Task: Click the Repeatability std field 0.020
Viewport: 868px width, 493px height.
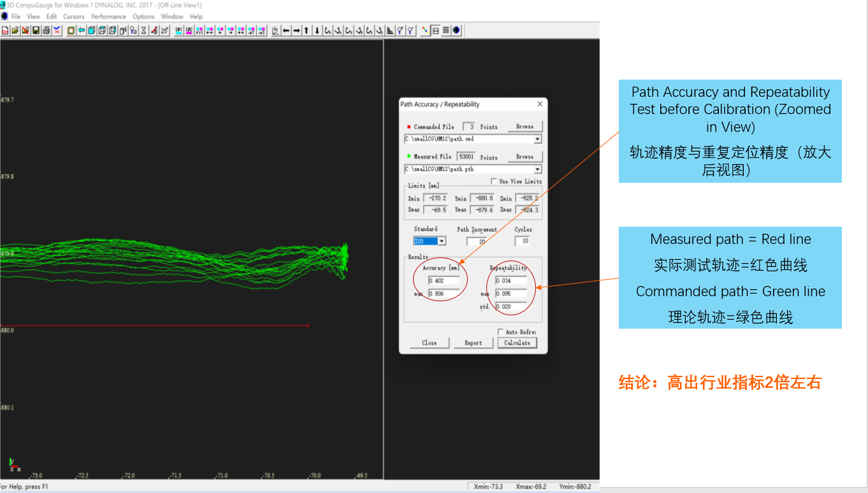Action: (511, 307)
